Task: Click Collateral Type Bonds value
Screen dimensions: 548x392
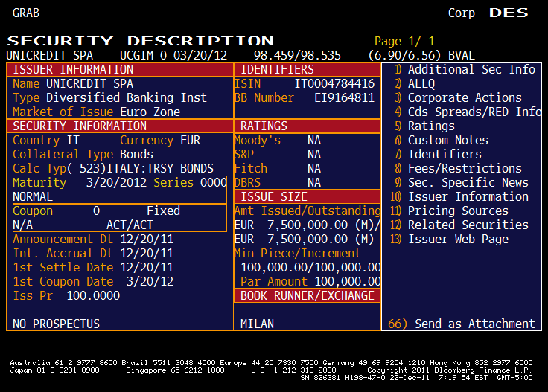Action: coord(137,154)
